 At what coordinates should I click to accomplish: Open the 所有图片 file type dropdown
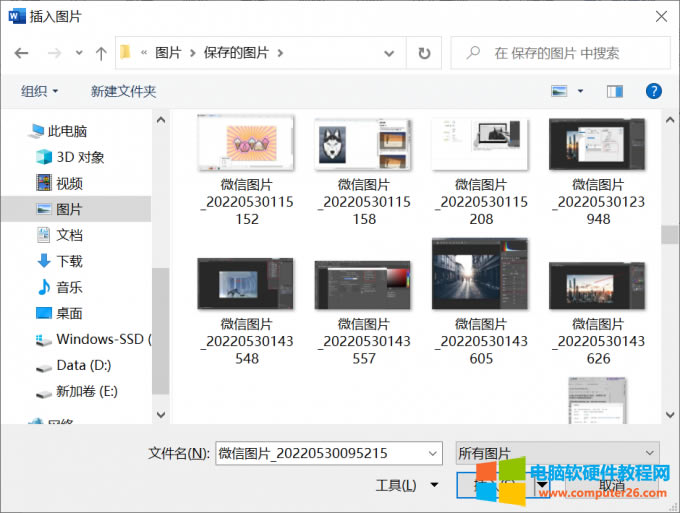click(557, 453)
